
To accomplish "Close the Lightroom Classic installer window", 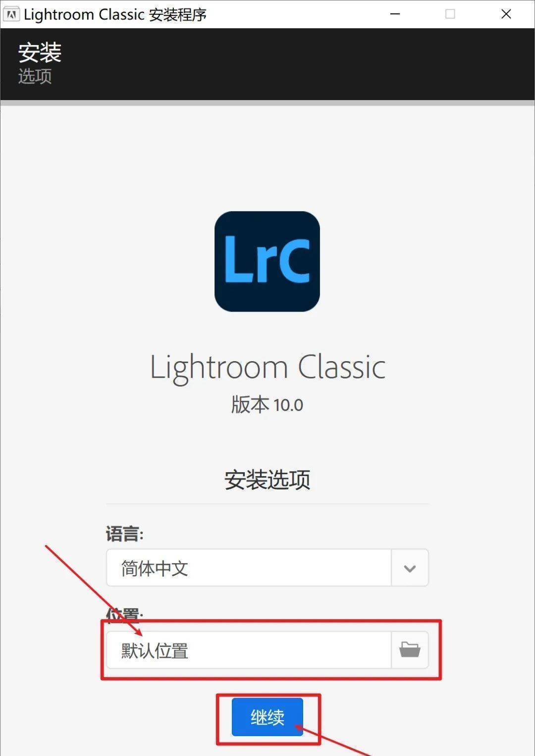I will coord(506,14).
